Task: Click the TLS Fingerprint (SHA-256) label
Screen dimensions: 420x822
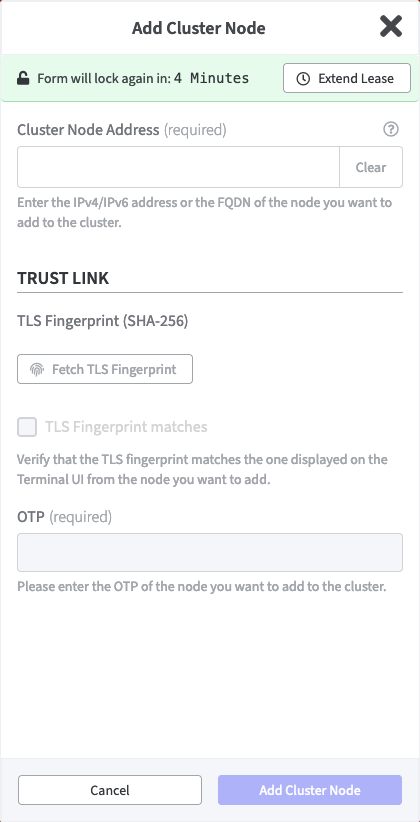Action: tap(103, 321)
